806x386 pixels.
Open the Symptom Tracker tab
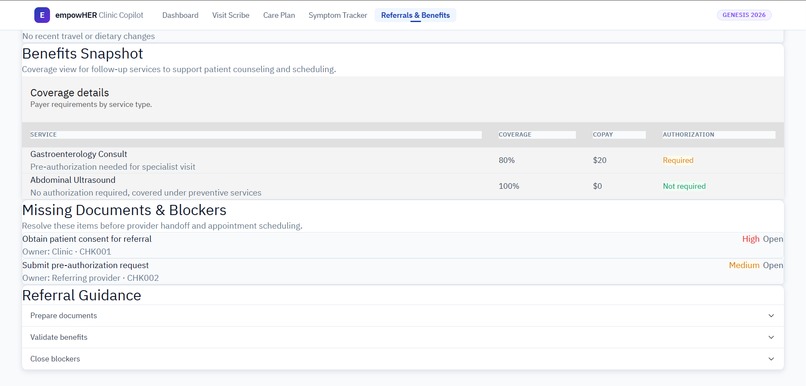[x=338, y=15]
